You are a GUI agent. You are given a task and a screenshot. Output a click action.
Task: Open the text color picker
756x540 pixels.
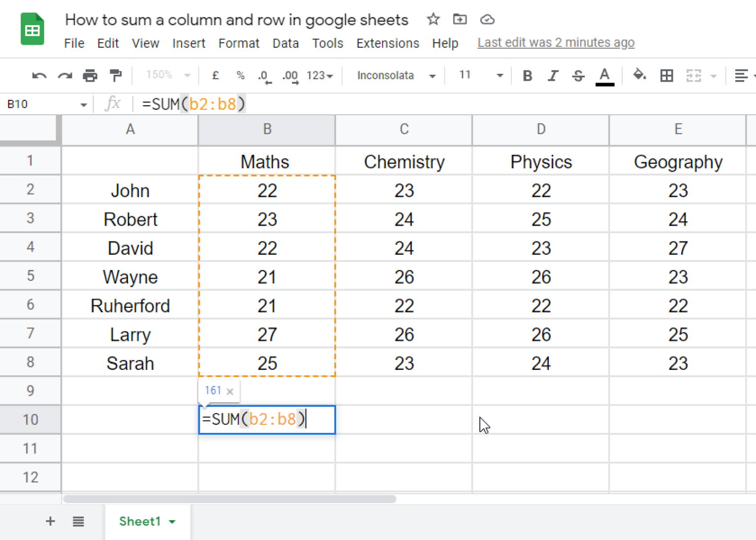click(604, 76)
